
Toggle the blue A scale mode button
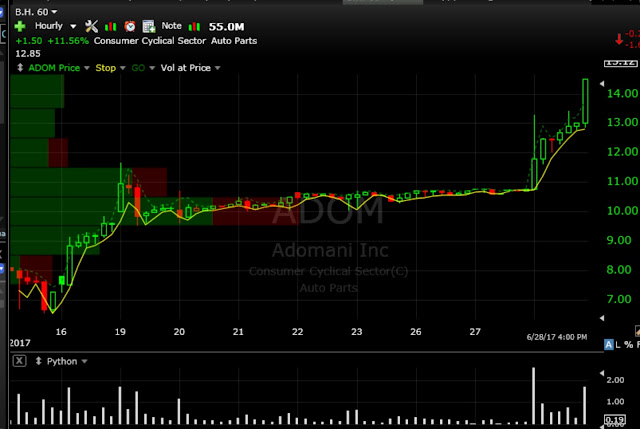coord(609,345)
